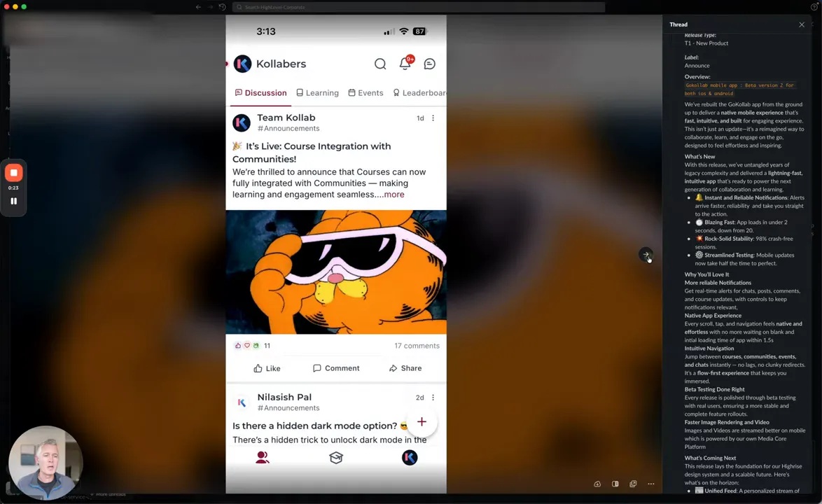Click #Announcements tag under Nilasish Pal
This screenshot has height=504, width=822.
pos(288,408)
